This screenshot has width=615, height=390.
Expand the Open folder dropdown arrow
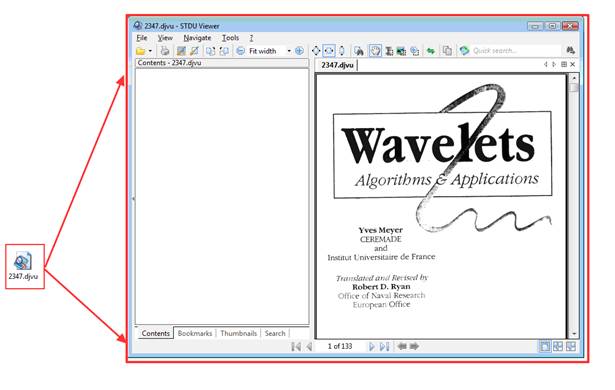pos(150,51)
